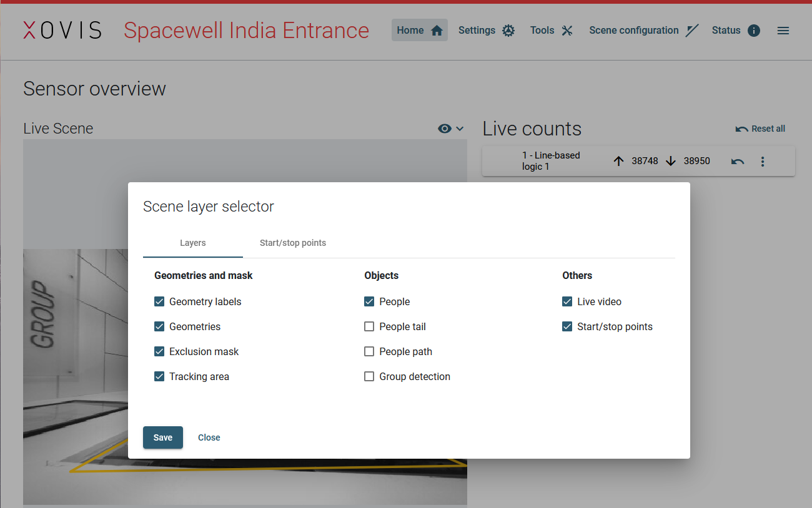Viewport: 812px width, 508px height.
Task: Open Scene configuration
Action: coord(644,30)
